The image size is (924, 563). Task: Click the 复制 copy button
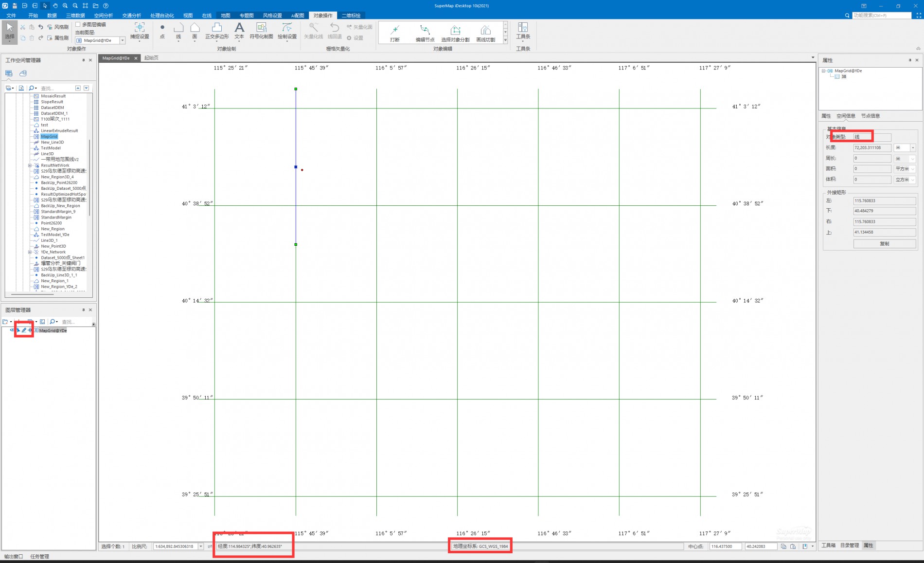[x=885, y=244]
